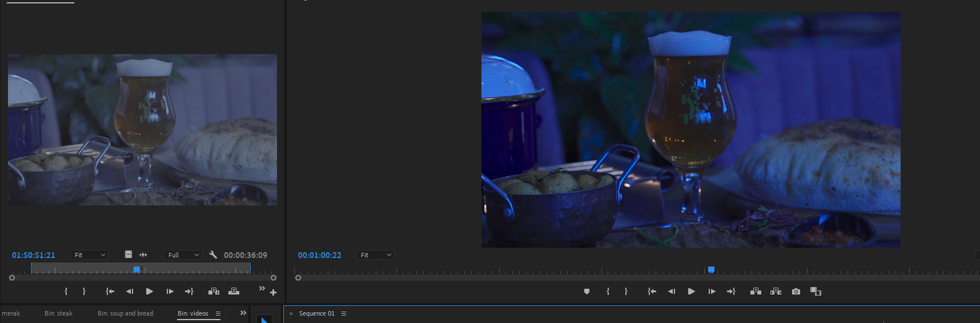The image size is (980, 323).
Task: Click the Source zoom scrollbar left handle
Action: coord(12,278)
